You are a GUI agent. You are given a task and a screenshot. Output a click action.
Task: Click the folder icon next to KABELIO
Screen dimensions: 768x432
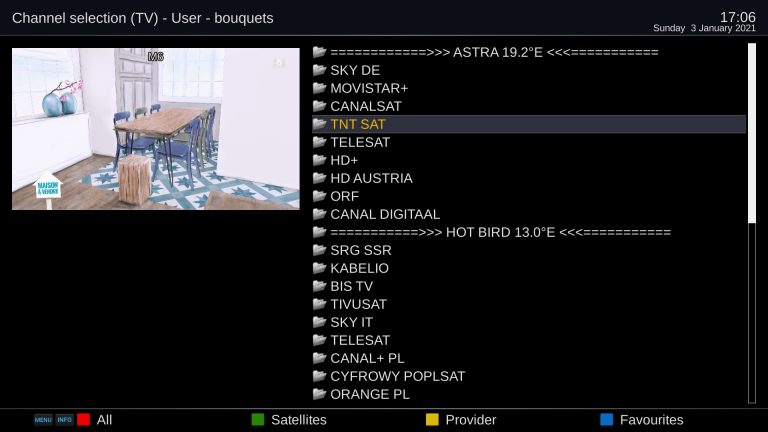point(319,267)
